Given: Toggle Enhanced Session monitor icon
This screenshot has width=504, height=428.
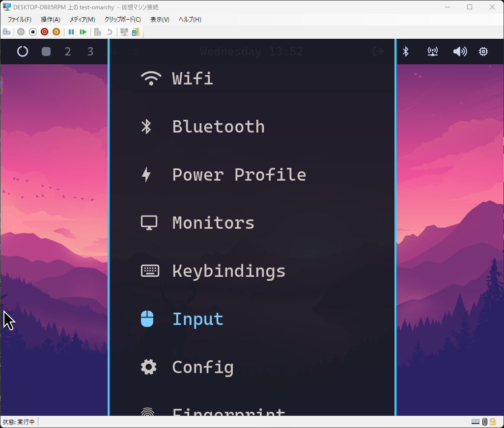Looking at the screenshot, I should (124, 32).
